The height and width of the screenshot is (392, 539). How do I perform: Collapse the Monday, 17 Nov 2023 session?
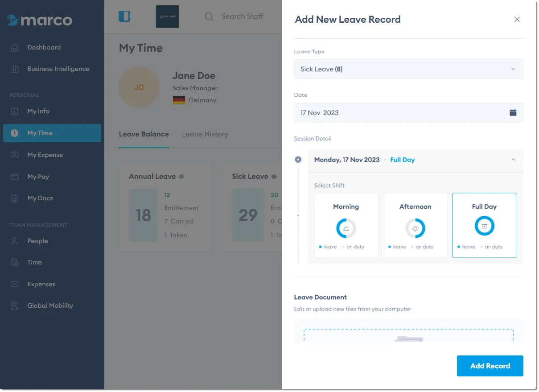513,160
